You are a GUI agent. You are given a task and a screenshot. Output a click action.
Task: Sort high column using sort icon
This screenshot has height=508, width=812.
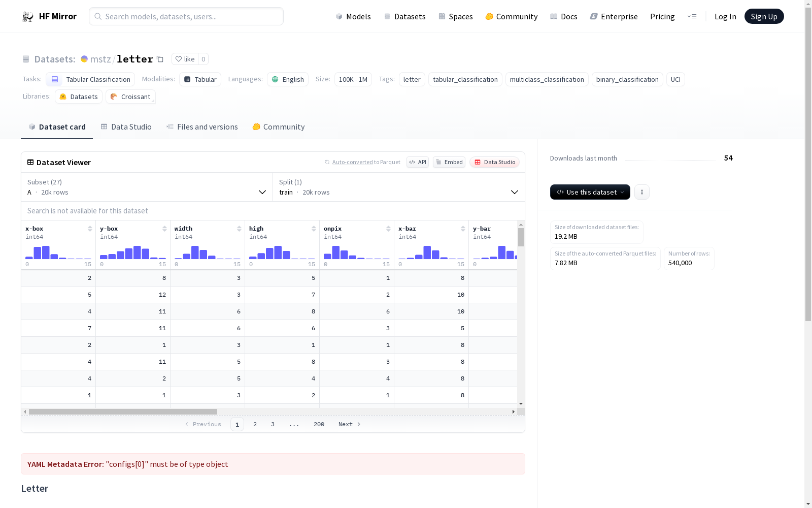[314, 229]
